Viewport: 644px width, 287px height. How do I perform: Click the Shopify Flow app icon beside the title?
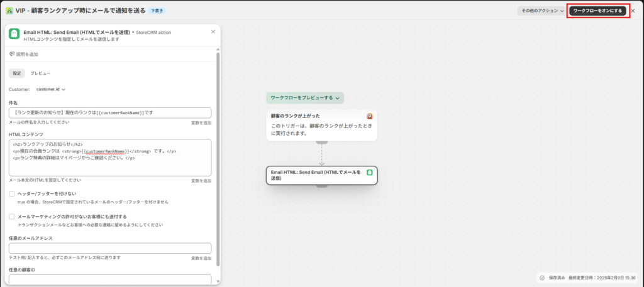[x=9, y=11]
